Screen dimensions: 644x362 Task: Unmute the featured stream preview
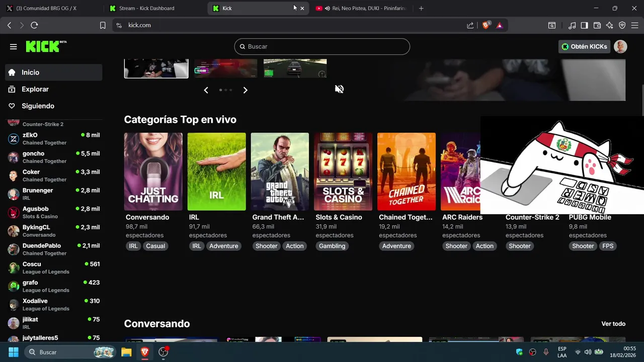[339, 89]
